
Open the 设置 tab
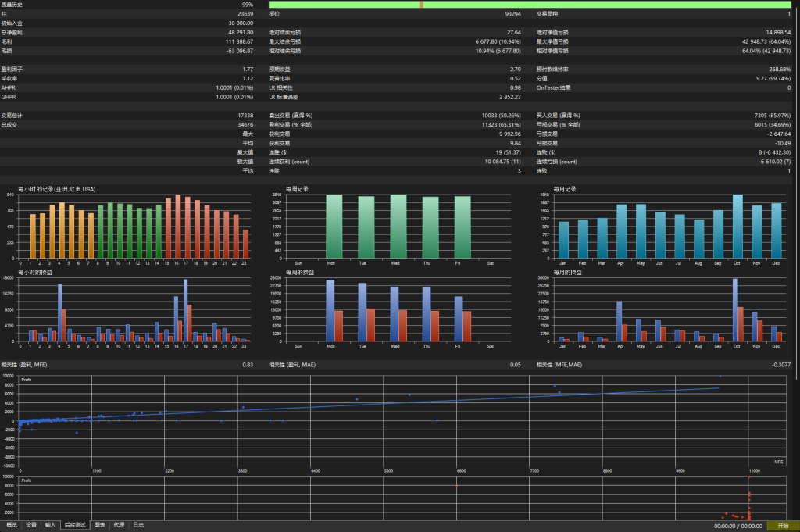pos(31,525)
